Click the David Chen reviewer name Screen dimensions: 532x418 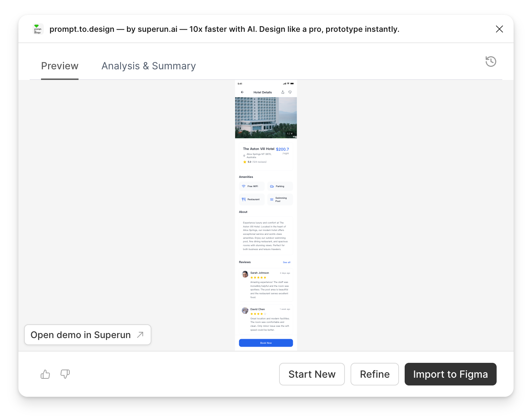[x=258, y=309]
